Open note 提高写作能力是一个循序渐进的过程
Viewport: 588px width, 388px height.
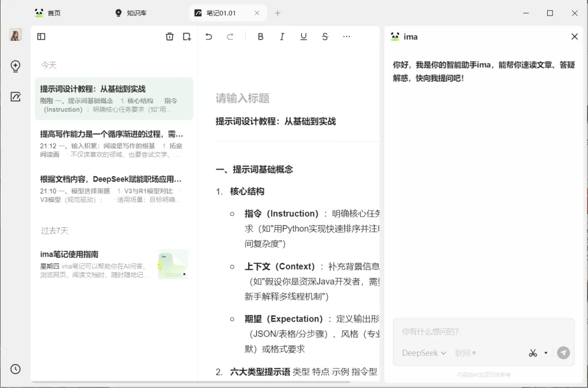114,144
